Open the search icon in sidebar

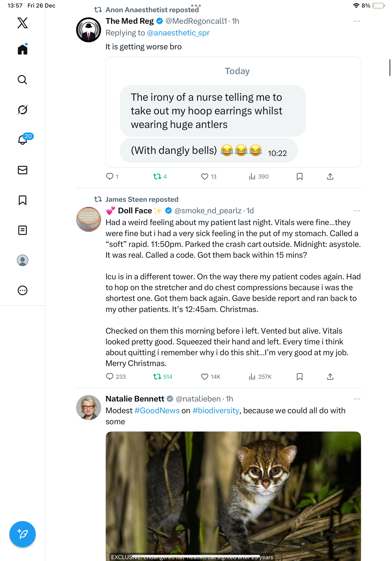[23, 80]
